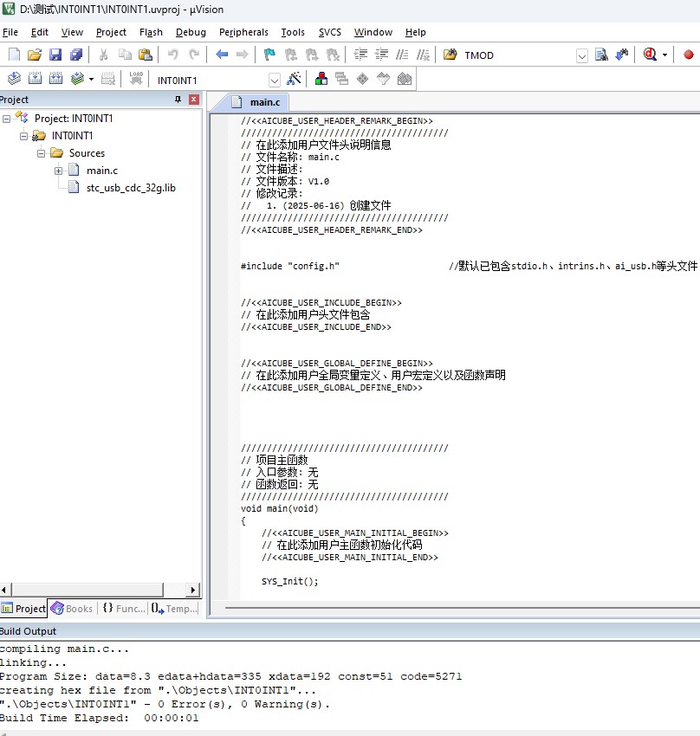The image size is (700, 736).
Task: Open batch build dropdown arrow
Action: pos(91,80)
